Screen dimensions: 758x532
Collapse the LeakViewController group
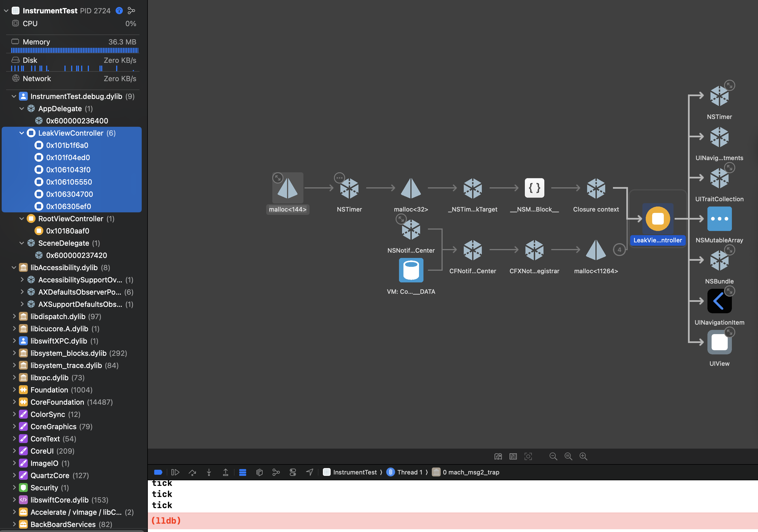(22, 133)
